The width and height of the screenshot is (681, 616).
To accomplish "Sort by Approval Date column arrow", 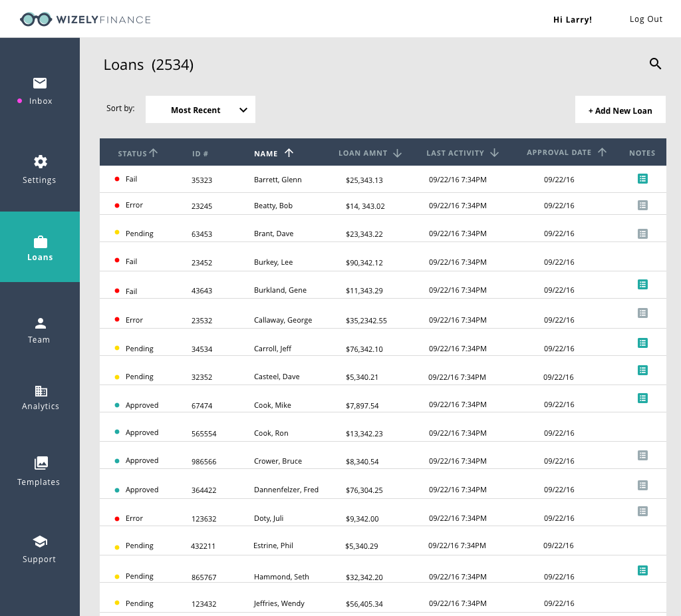I will [x=602, y=152].
